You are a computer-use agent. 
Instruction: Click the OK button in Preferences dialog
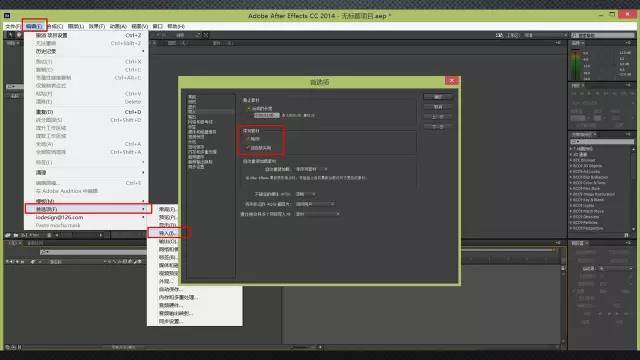[438, 97]
